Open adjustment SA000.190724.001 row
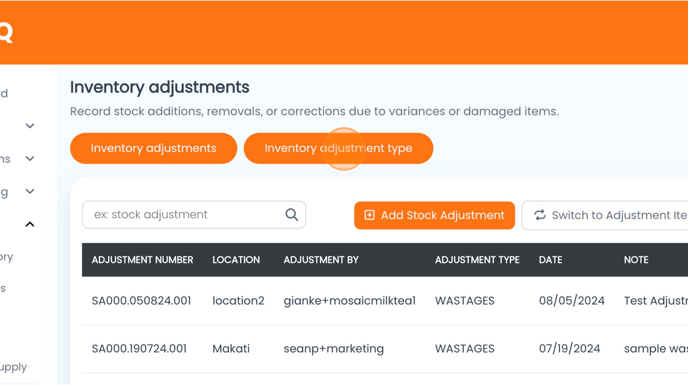Screen dimensions: 688x385 [385, 349]
